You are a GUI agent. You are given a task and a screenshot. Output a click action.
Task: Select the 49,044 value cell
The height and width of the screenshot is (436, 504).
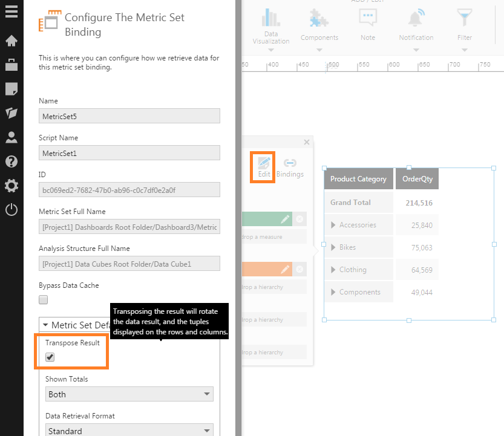pyautogui.click(x=422, y=293)
